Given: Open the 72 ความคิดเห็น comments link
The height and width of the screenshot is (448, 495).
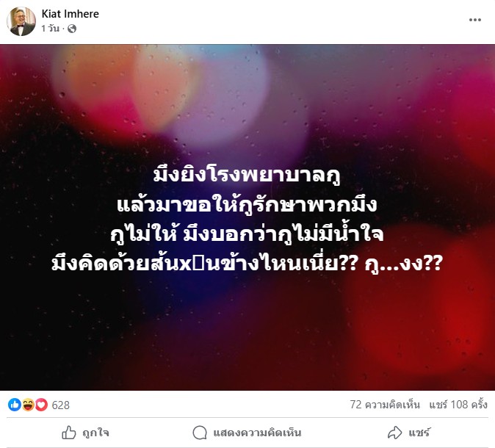Looking at the screenshot, I should pyautogui.click(x=385, y=405).
